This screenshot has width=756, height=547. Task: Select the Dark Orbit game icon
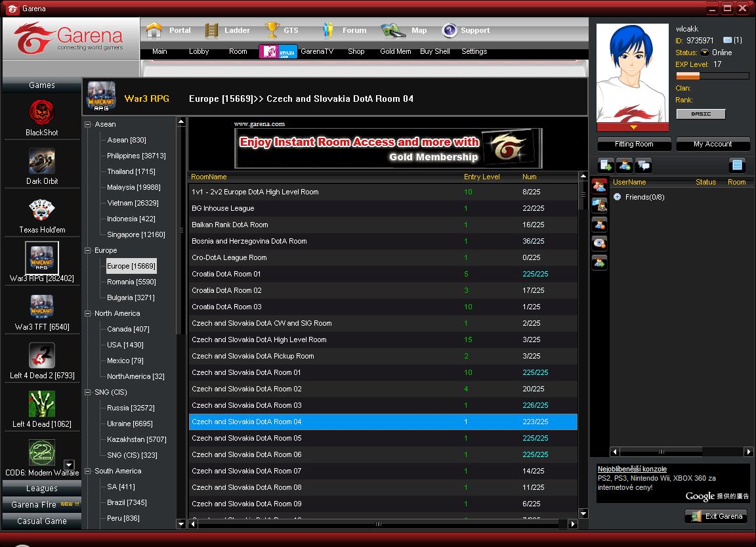pyautogui.click(x=42, y=161)
